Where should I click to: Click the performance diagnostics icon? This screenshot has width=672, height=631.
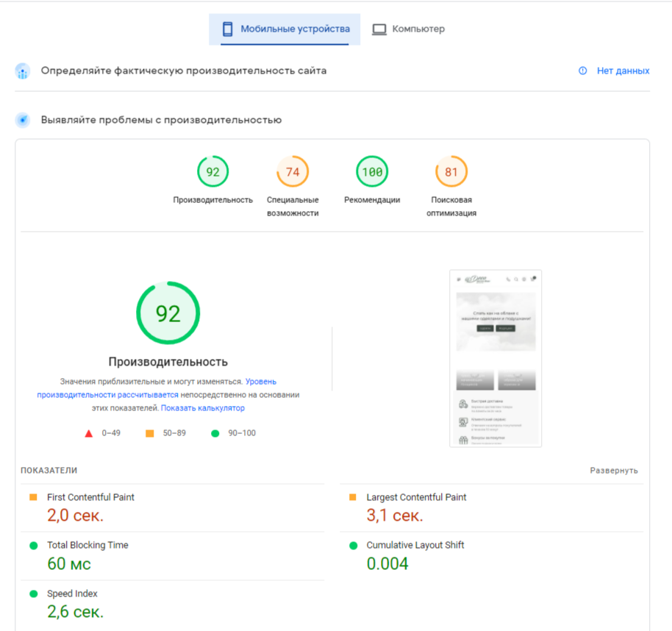point(23,120)
